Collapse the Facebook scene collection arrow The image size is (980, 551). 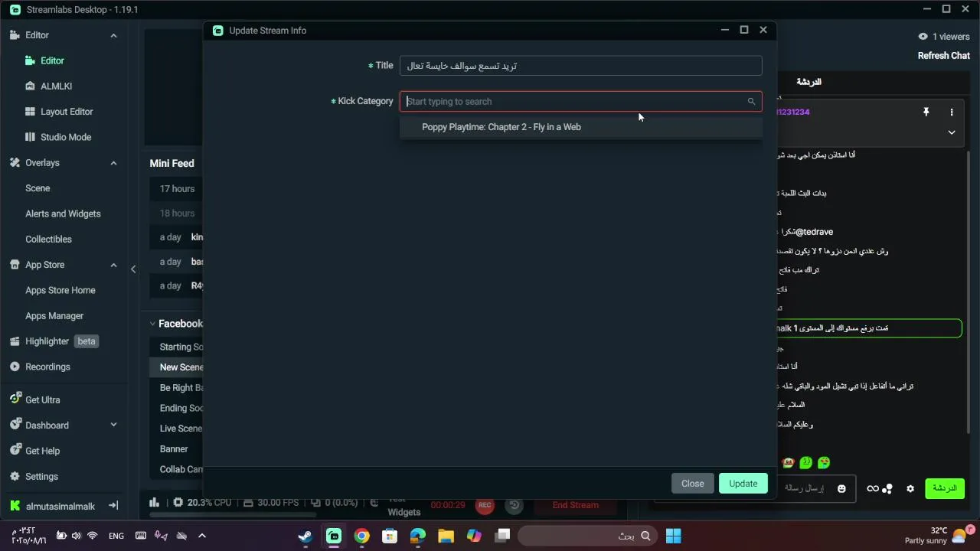152,324
